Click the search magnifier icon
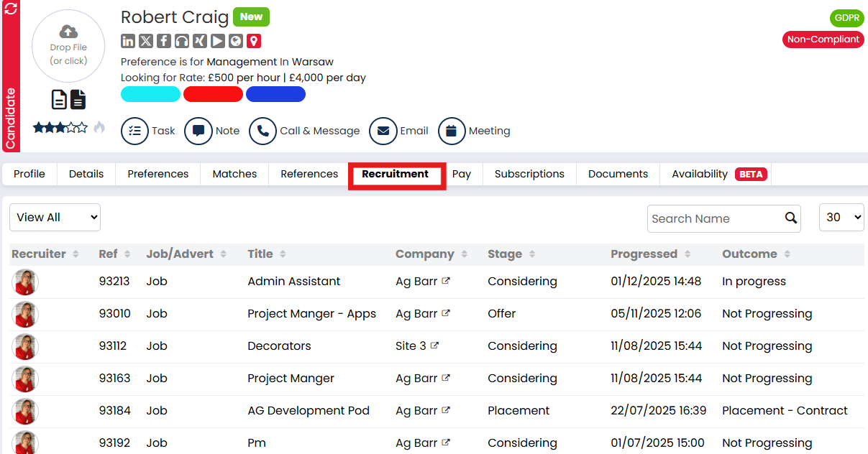This screenshot has width=868, height=454. pyautogui.click(x=790, y=218)
